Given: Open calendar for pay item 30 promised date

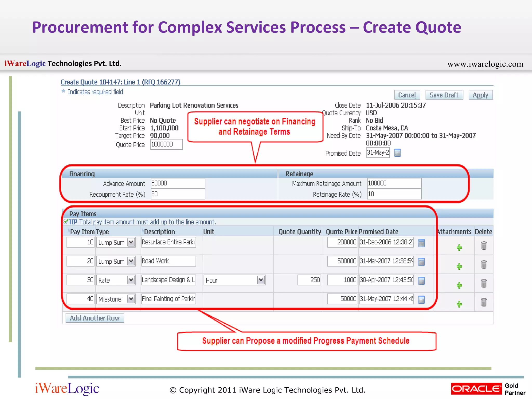Looking at the screenshot, I should pos(421,281).
